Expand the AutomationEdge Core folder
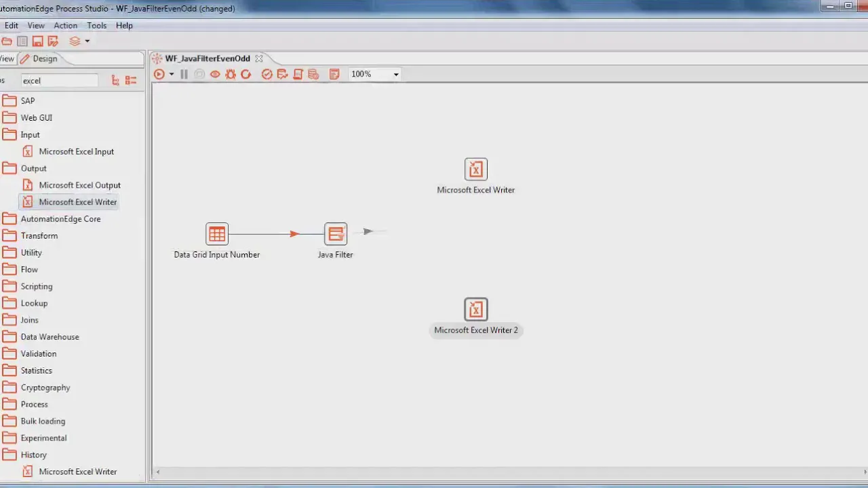This screenshot has width=868, height=488. click(51, 219)
